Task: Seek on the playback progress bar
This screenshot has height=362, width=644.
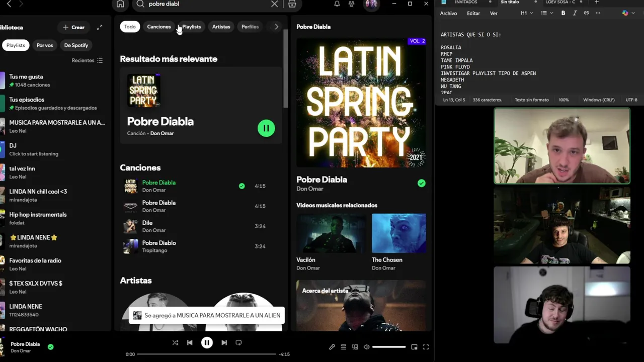Action: (206, 354)
